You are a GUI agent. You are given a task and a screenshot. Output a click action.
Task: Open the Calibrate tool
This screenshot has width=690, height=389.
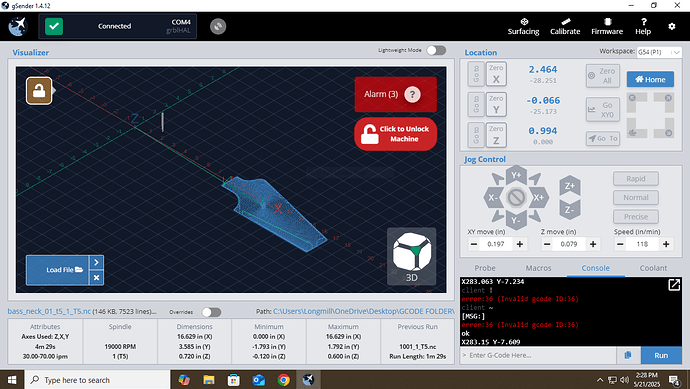pos(565,26)
